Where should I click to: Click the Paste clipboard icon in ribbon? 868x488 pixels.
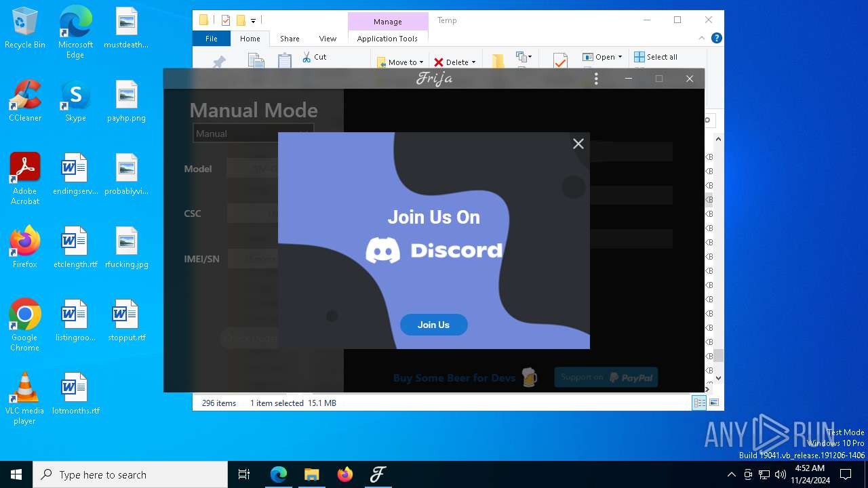tap(285, 61)
